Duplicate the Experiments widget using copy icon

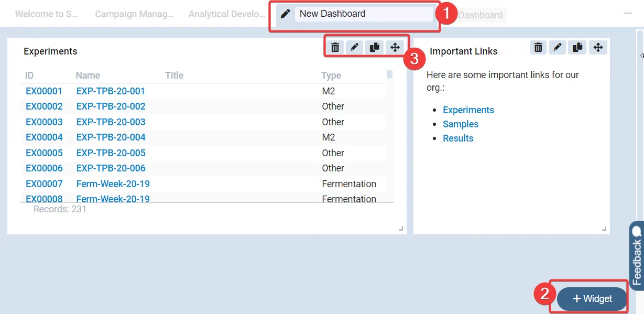(375, 48)
